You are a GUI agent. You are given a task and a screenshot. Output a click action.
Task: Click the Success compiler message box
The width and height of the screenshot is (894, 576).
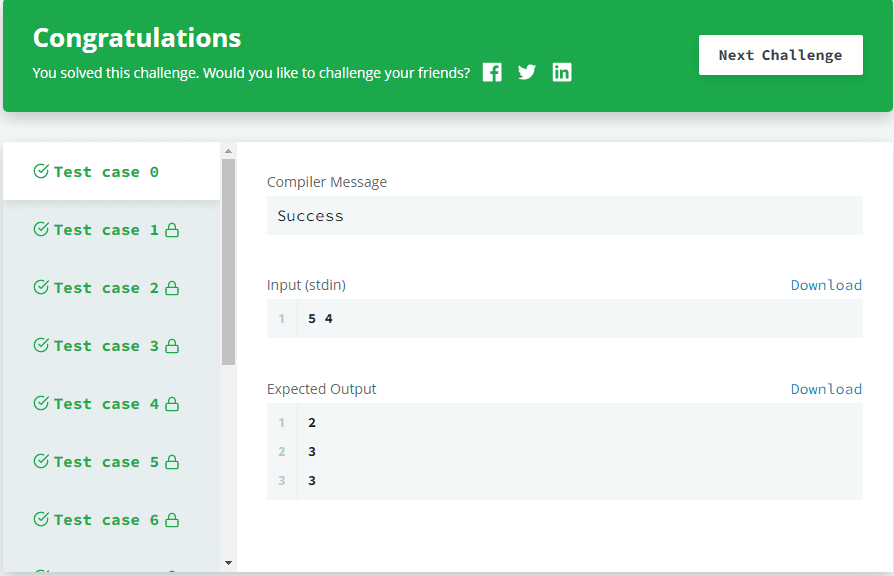(x=564, y=216)
